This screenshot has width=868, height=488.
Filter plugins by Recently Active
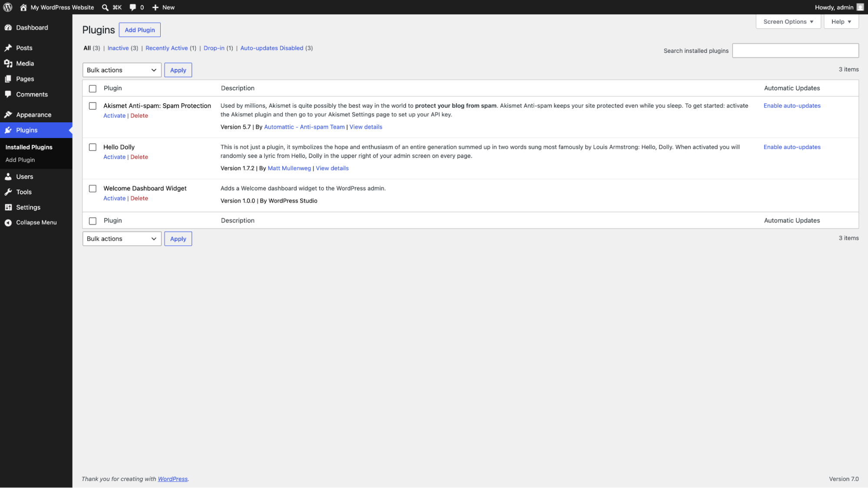coord(167,48)
